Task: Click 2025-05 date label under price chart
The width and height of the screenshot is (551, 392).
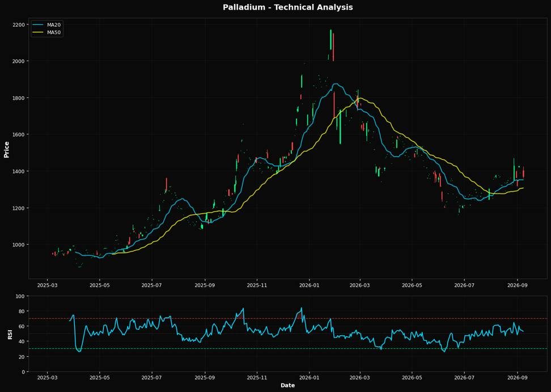Action: [99, 285]
